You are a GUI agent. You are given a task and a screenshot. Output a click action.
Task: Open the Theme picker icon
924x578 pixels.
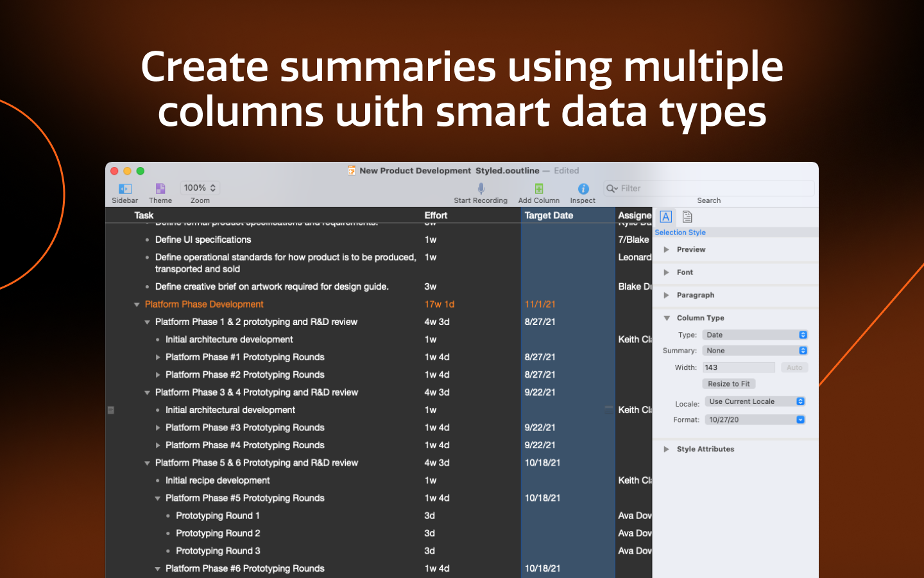point(160,189)
